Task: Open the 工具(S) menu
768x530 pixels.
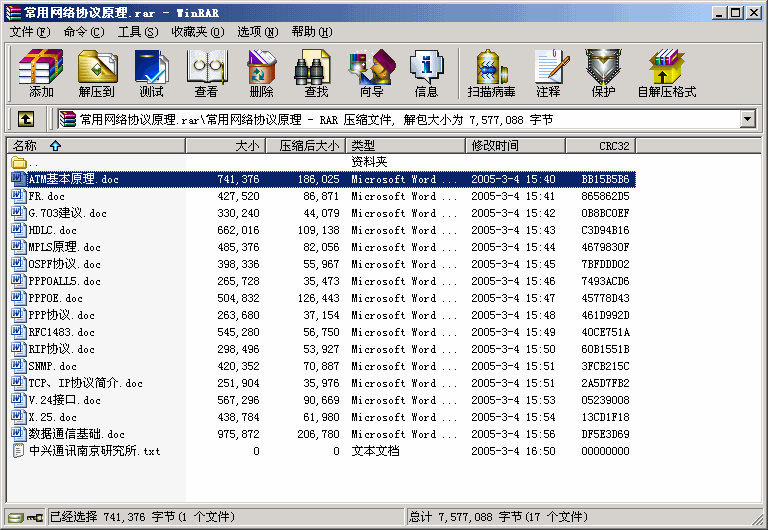Action: tap(138, 32)
